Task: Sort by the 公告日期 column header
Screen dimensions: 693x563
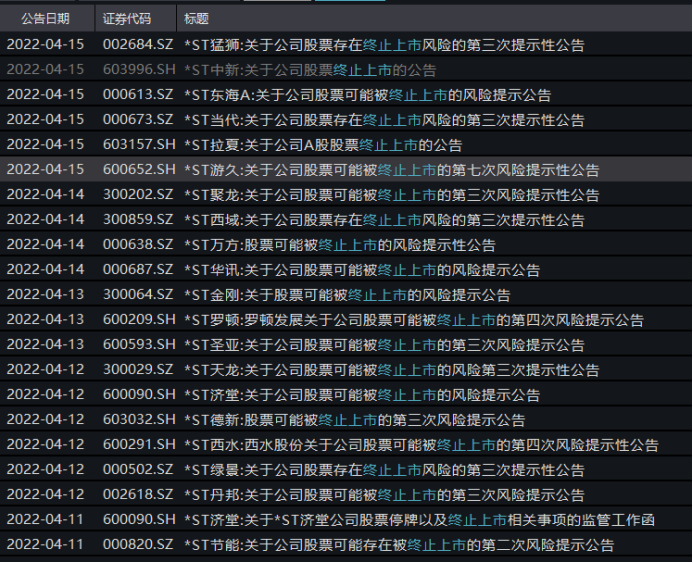Action: click(46, 18)
